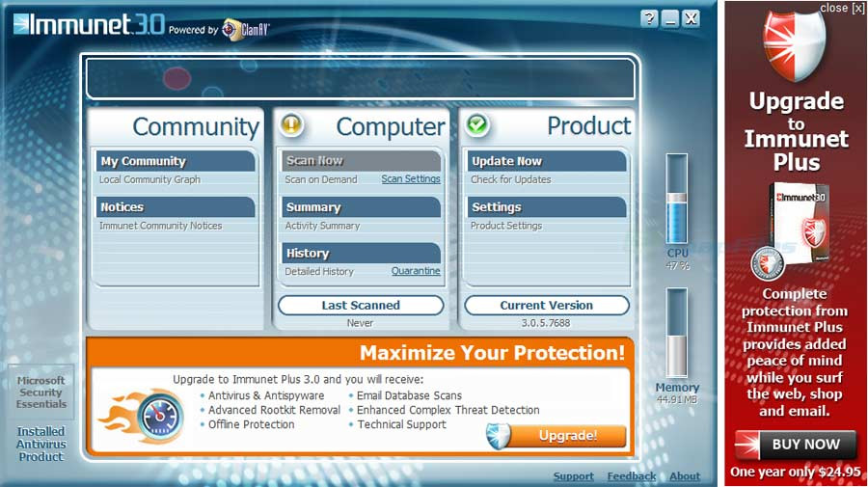Click the CPU usage meter
This screenshot has height=487, width=868.
point(676,199)
